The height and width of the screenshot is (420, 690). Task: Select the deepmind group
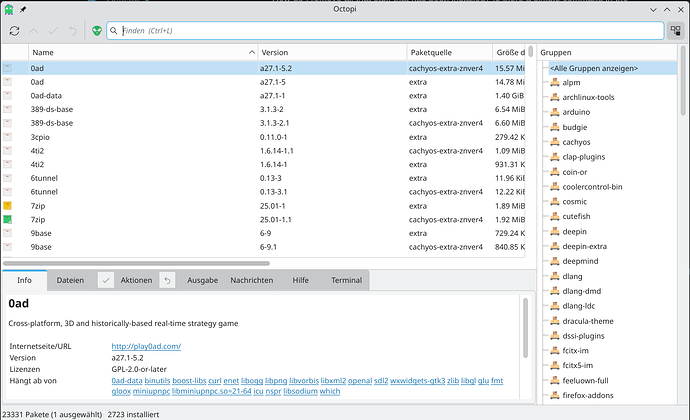pyautogui.click(x=580, y=261)
